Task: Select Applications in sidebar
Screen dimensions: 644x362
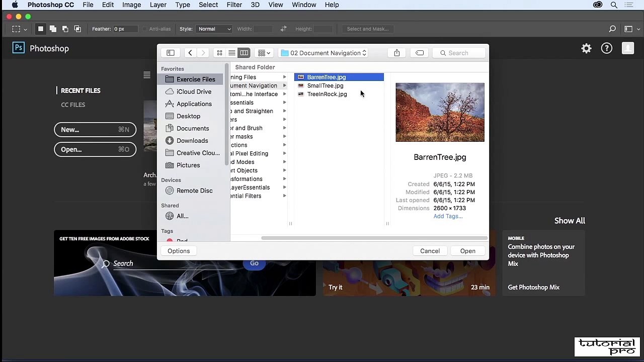Action: [190, 104]
